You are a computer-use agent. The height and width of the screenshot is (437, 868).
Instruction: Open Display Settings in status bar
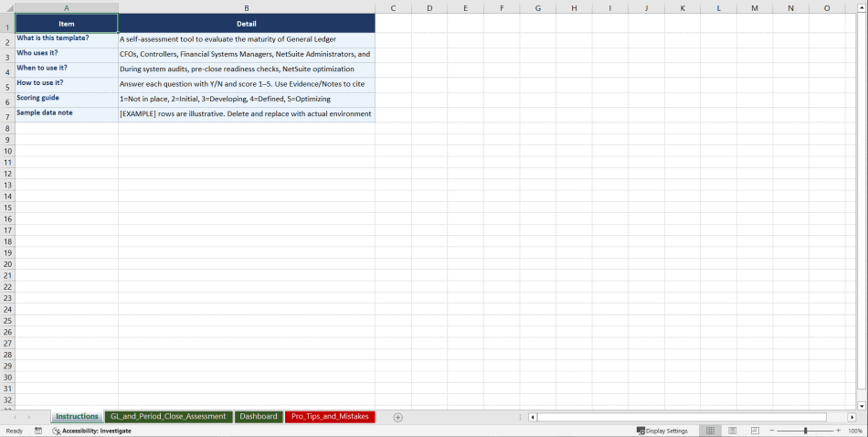pyautogui.click(x=662, y=431)
